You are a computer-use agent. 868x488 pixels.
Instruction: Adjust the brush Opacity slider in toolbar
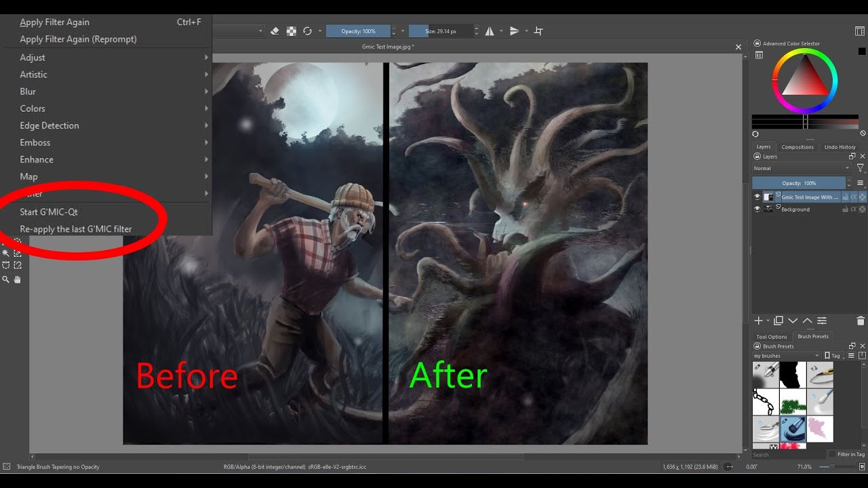tap(358, 31)
